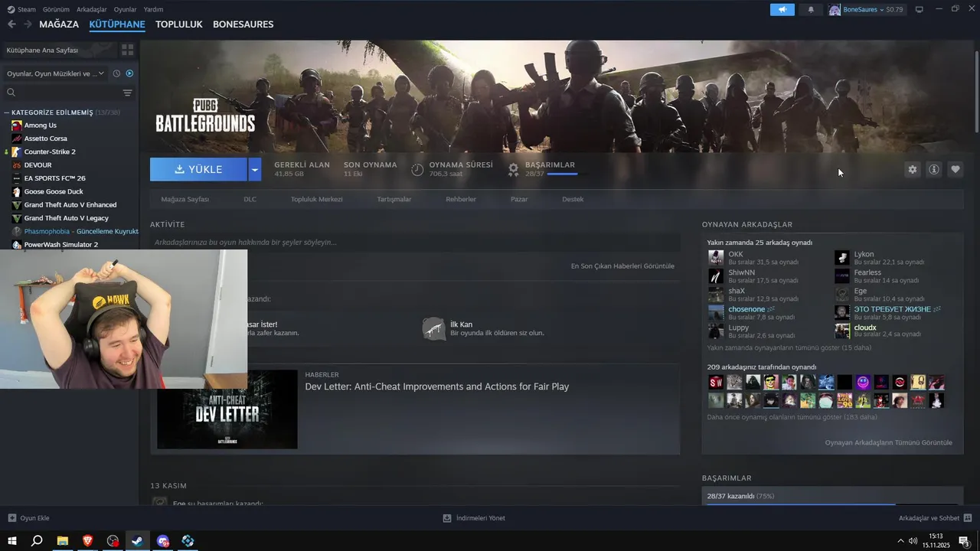Open PUBG game info icon
Image resolution: width=980 pixels, height=551 pixels.
(933, 170)
